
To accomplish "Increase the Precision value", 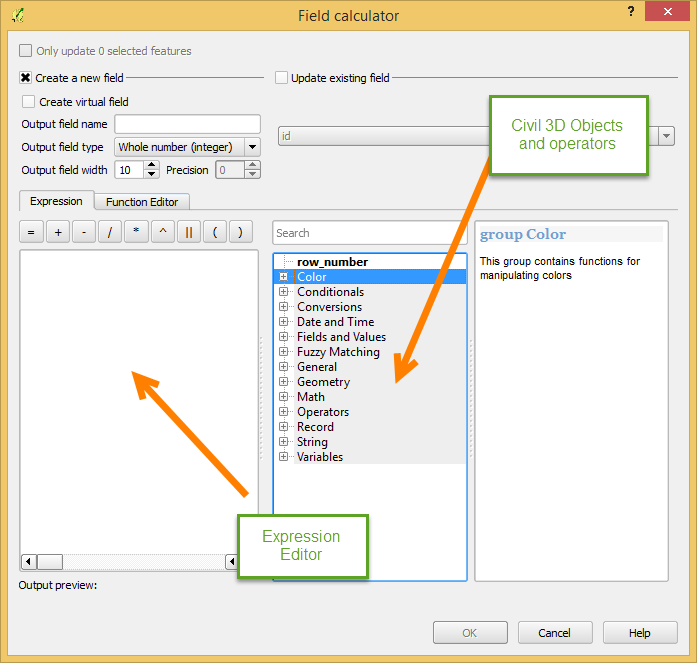I will point(252,165).
